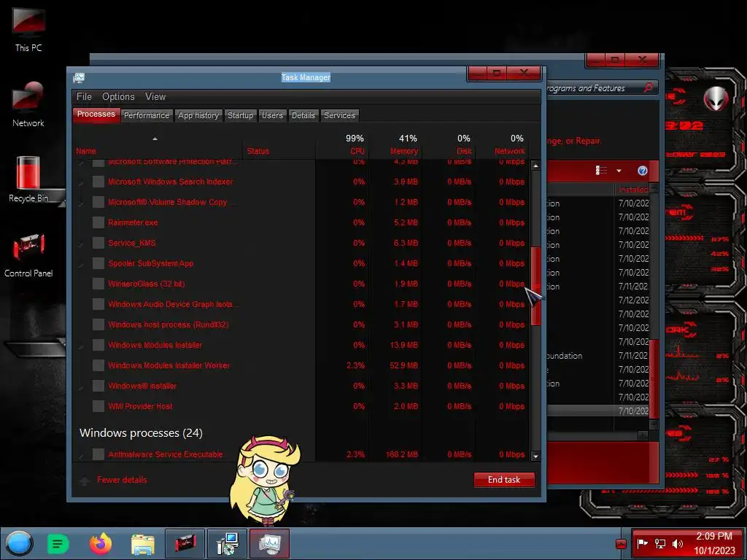Screen dimensions: 747x560
Task: Click the Installed column header in Programs window
Action: click(632, 189)
